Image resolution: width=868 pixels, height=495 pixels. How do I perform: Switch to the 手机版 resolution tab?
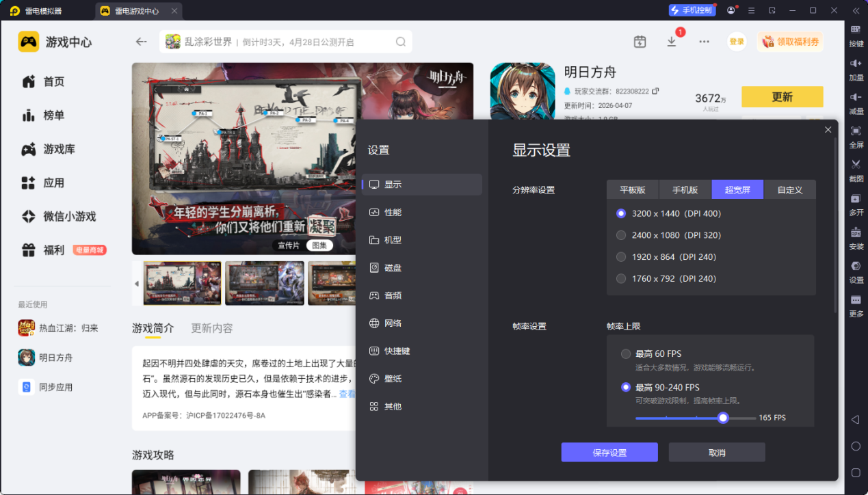[x=685, y=190]
